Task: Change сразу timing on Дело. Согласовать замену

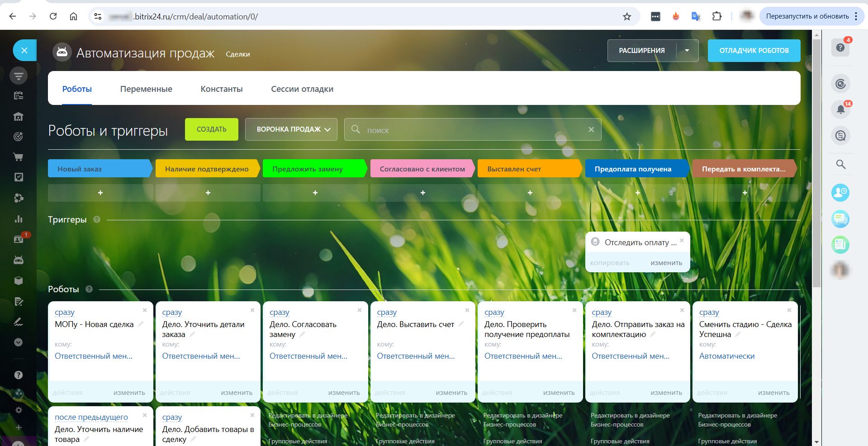Action: tap(280, 312)
